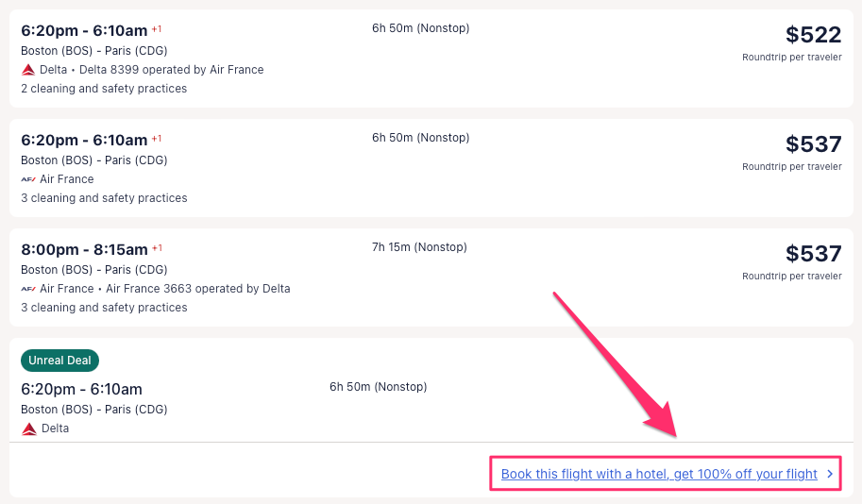862x504 pixels.
Task: Click the Delta logo in the Unreal Deal card
Action: coord(29,428)
